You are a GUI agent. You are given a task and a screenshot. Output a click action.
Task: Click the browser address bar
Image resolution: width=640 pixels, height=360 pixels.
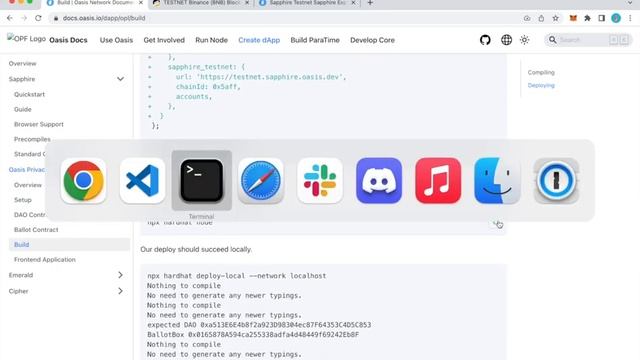286,18
